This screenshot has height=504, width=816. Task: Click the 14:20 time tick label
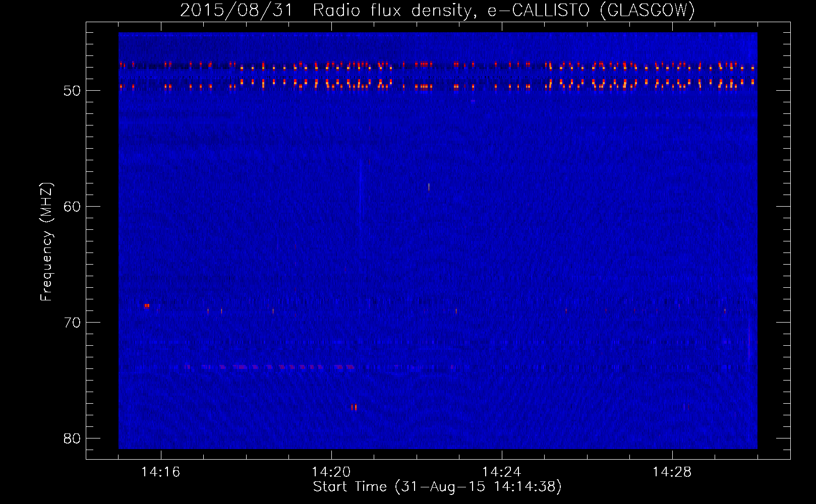pyautogui.click(x=331, y=472)
